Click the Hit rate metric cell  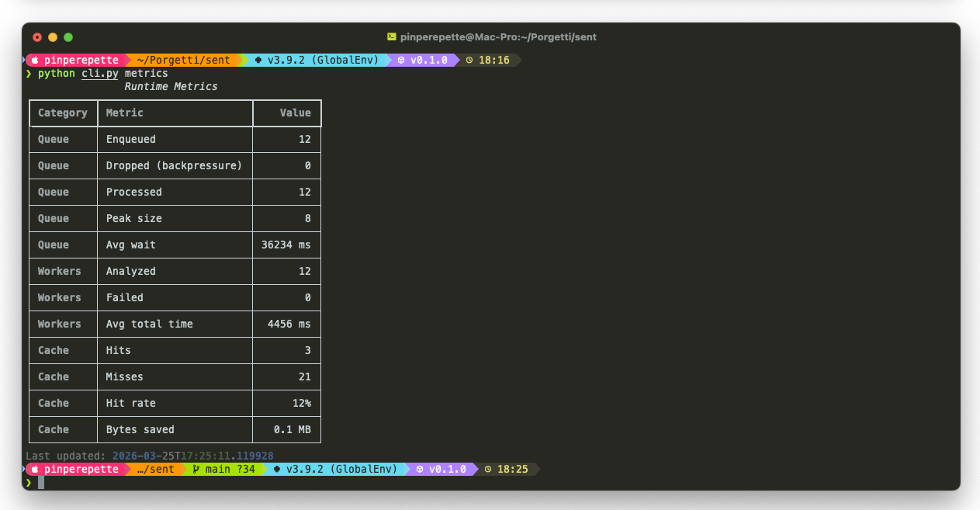click(x=131, y=403)
